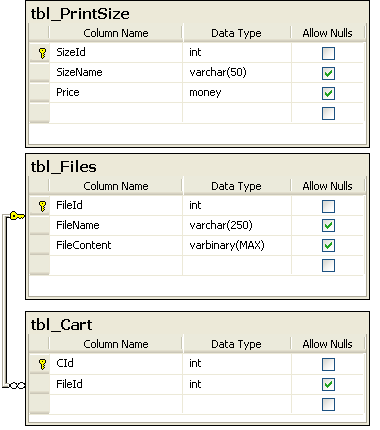Uncheck Allow Nulls for Price
The width and height of the screenshot is (380, 430).
click(328, 93)
